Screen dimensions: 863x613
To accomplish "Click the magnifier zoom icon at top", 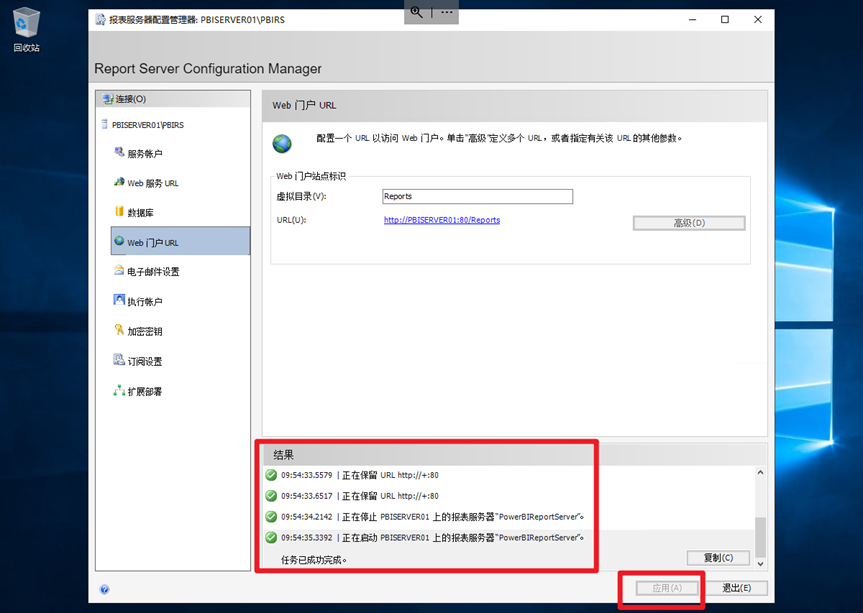I will (416, 12).
